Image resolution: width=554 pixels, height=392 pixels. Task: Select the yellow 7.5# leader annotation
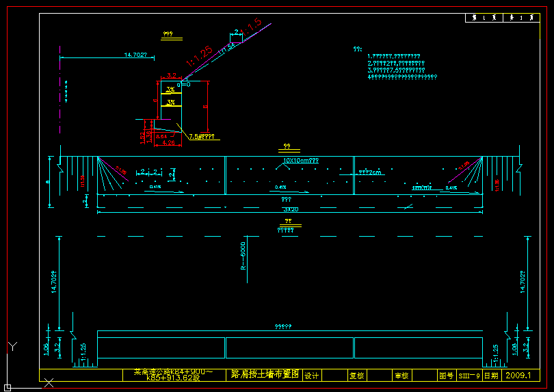(x=201, y=136)
